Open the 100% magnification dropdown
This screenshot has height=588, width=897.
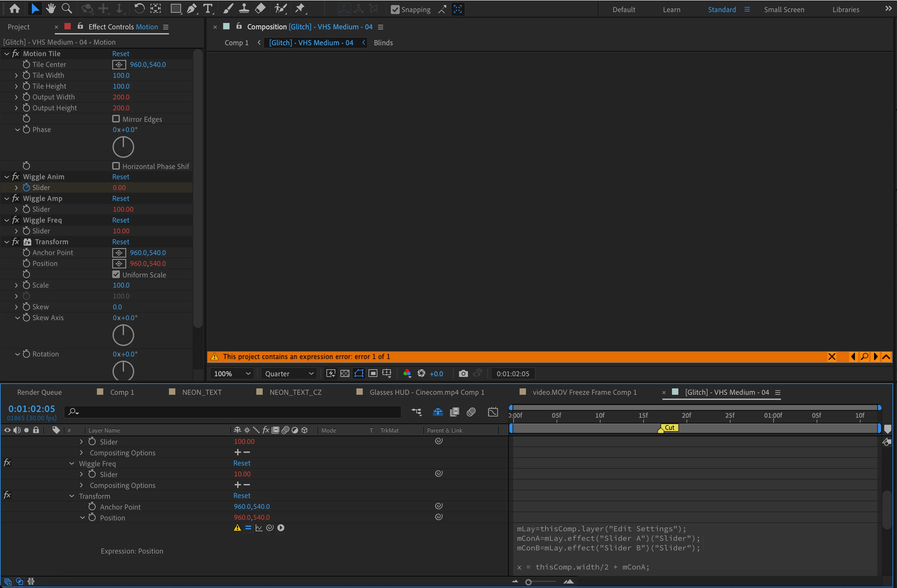click(232, 373)
